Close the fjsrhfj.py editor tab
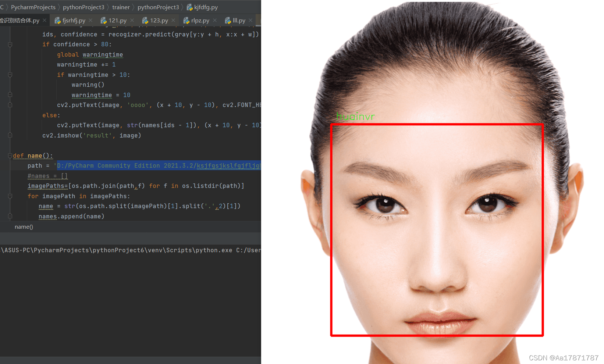The width and height of the screenshot is (604, 364). pyautogui.click(x=90, y=20)
